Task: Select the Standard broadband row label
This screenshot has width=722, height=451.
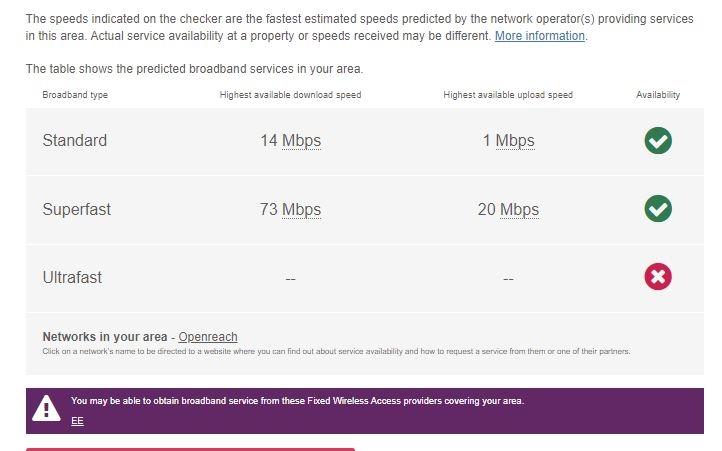Action: (x=75, y=141)
